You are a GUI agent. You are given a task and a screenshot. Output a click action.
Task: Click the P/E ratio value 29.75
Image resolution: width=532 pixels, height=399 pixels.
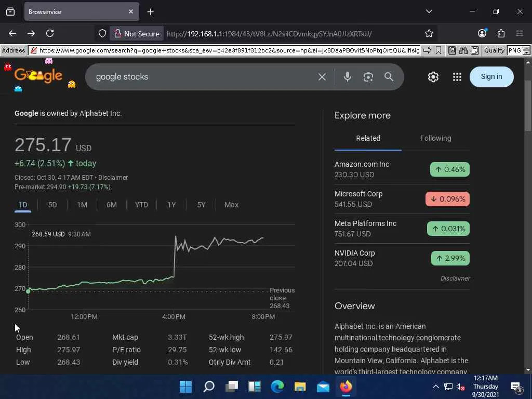[177, 350]
